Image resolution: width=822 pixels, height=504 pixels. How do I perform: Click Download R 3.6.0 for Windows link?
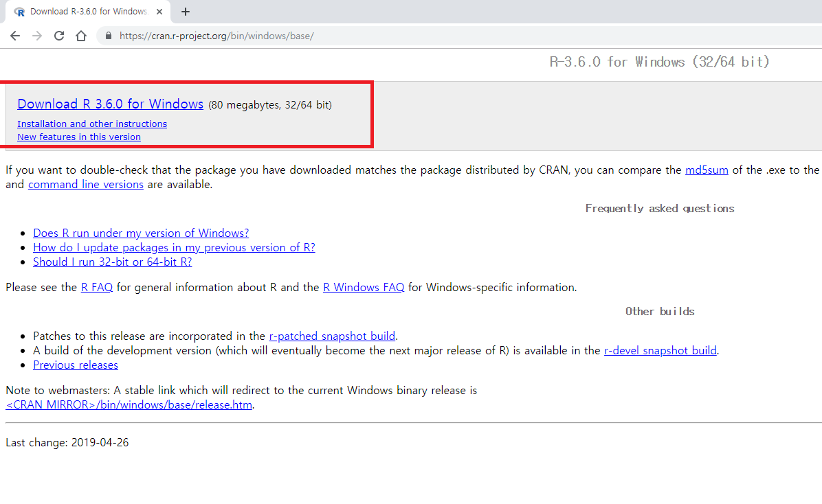coord(110,104)
